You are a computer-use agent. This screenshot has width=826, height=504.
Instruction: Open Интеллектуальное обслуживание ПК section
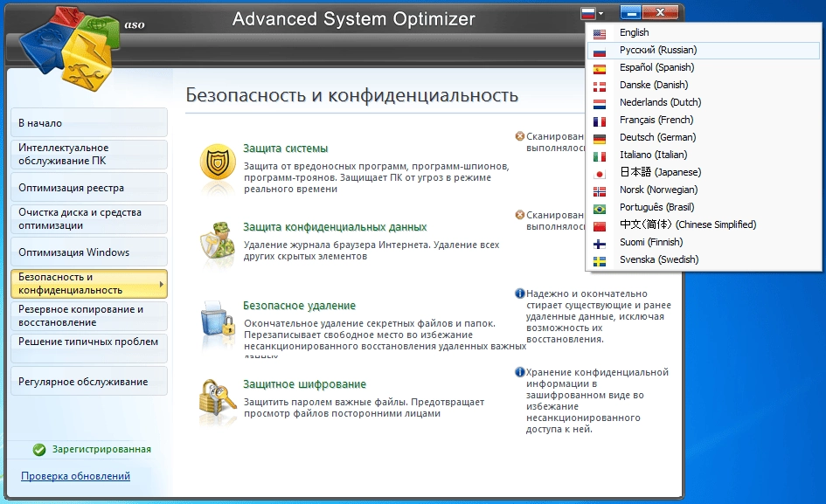point(89,155)
